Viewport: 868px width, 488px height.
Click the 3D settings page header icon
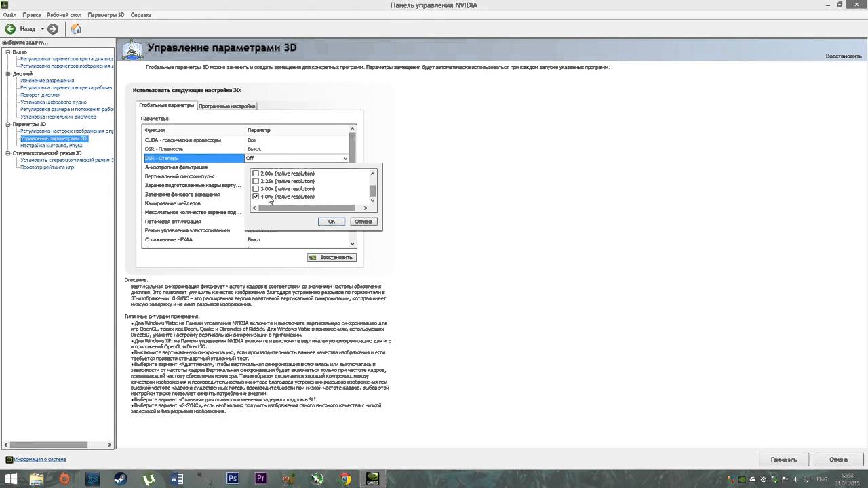coord(132,49)
